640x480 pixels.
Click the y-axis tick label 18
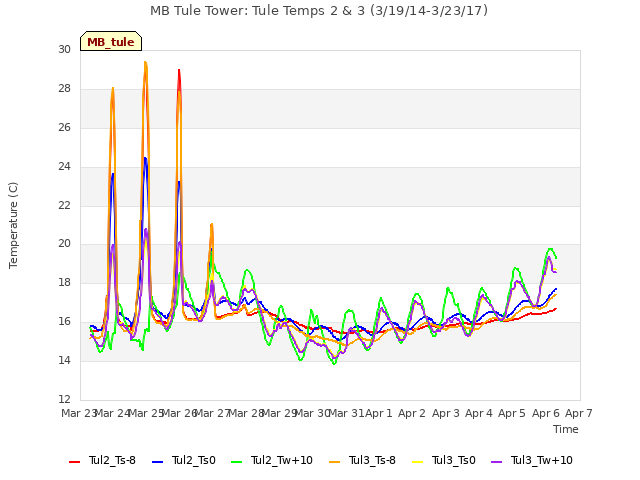click(64, 282)
